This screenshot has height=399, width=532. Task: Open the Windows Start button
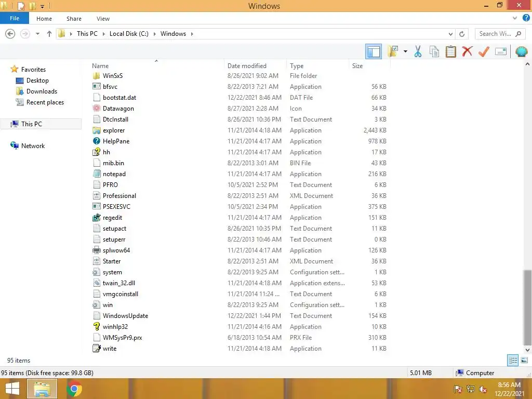coord(12,389)
